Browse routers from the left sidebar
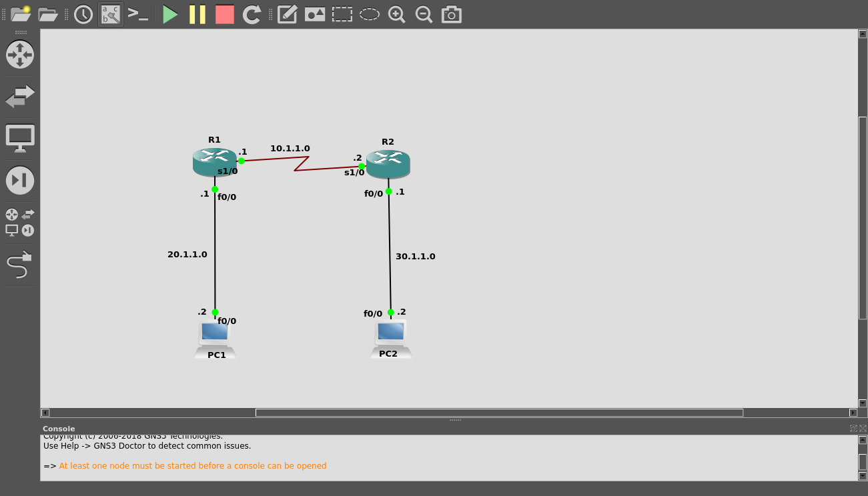Viewport: 868px width, 496px height. 20,55
